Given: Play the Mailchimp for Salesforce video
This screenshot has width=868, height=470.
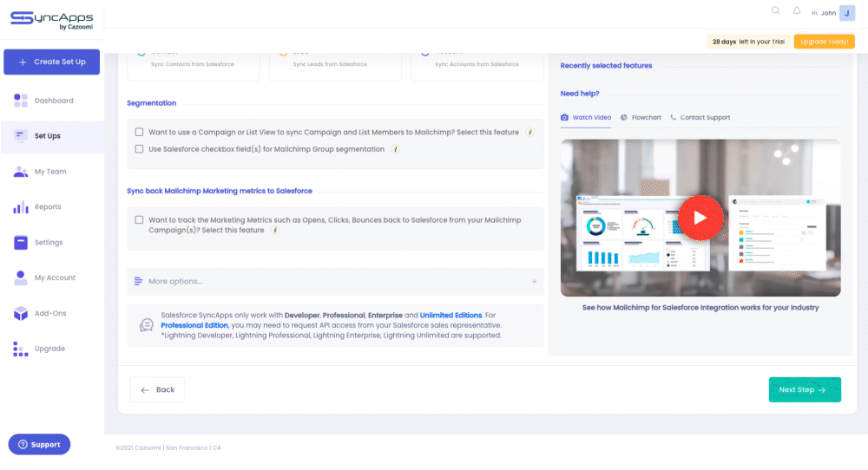Looking at the screenshot, I should click(x=700, y=218).
